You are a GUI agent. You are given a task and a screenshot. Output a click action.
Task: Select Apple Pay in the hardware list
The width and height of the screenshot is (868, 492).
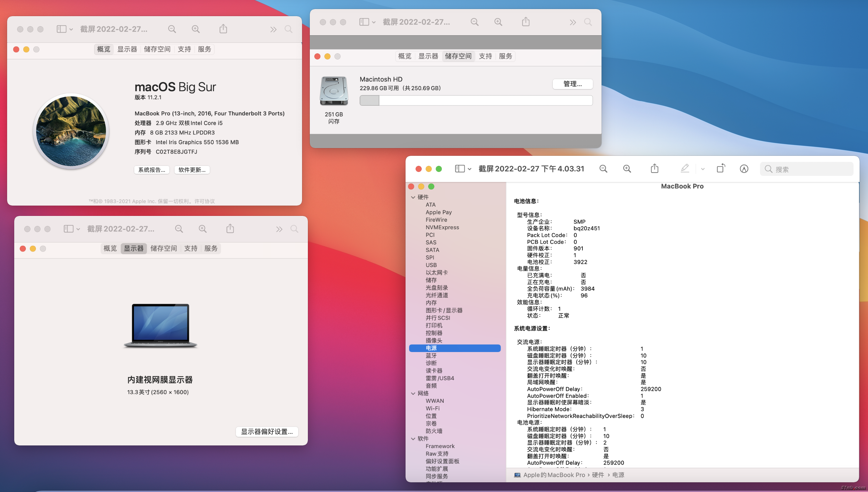coord(439,212)
